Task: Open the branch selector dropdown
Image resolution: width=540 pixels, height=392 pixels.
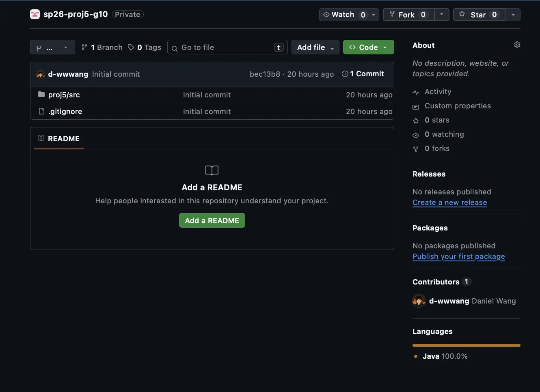Action: 52,47
